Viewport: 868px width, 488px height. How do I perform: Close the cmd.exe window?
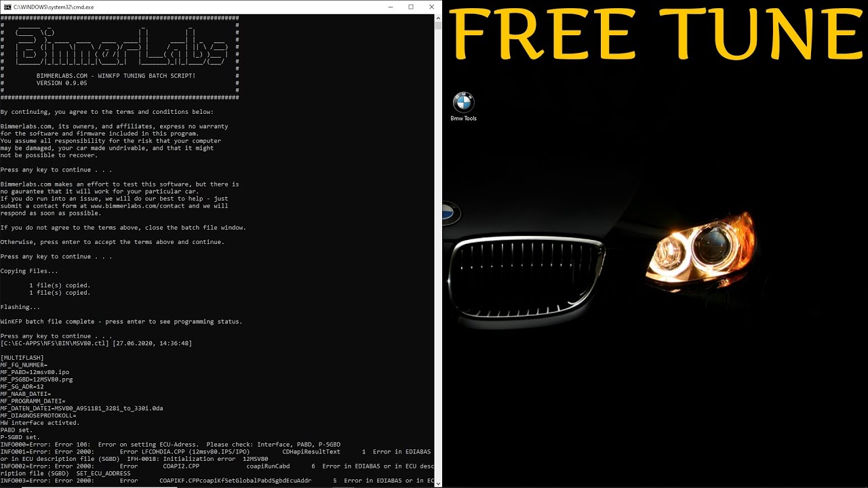click(x=432, y=7)
